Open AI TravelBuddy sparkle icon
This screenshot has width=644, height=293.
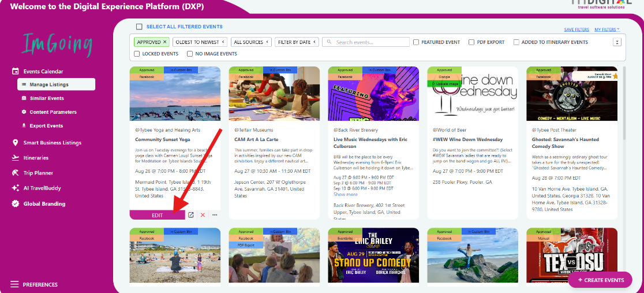tap(15, 188)
